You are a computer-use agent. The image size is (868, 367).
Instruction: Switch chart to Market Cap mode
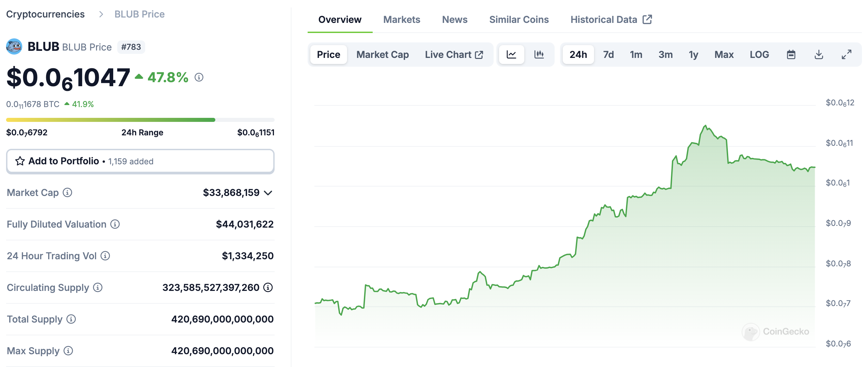pos(382,55)
